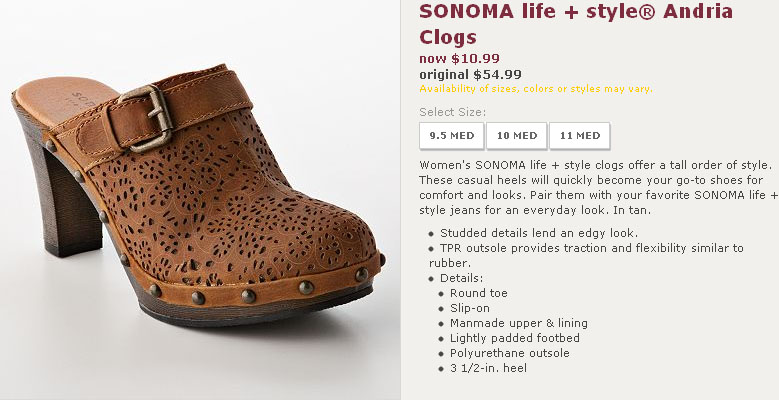Click the sale price now $10.99
The image size is (779, 400).
pyautogui.click(x=459, y=58)
